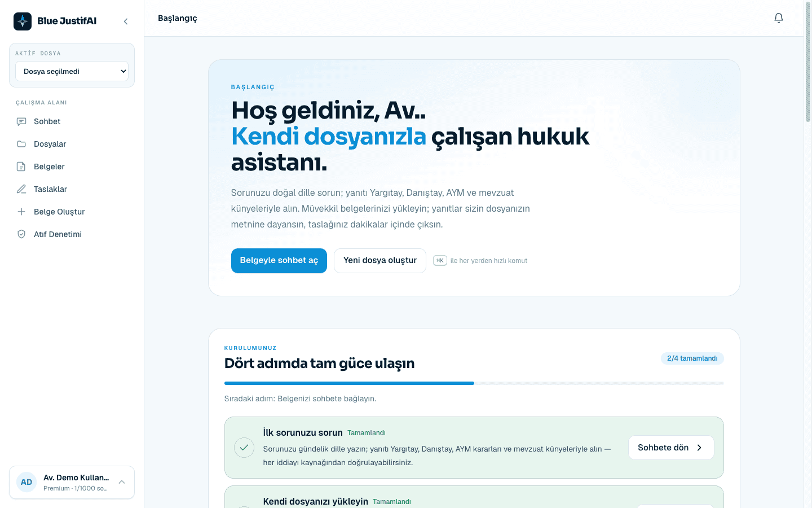Click the İlk sorunuzu sorun step title
The width and height of the screenshot is (812, 508).
pyautogui.click(x=303, y=432)
